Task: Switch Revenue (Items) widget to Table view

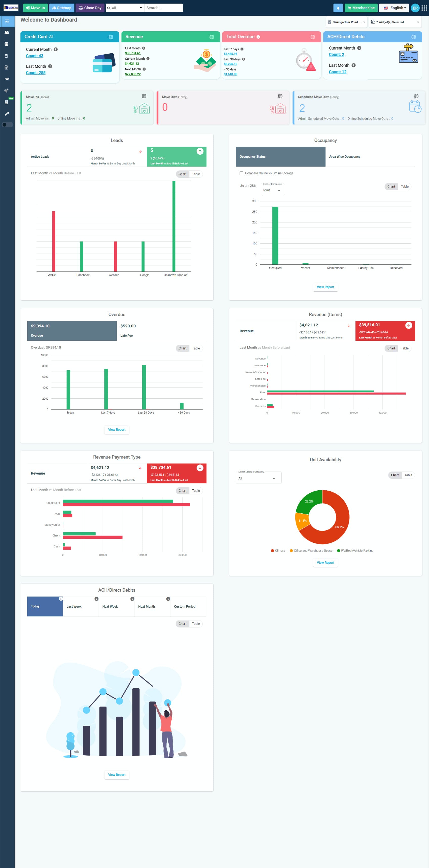Action: pos(404,348)
